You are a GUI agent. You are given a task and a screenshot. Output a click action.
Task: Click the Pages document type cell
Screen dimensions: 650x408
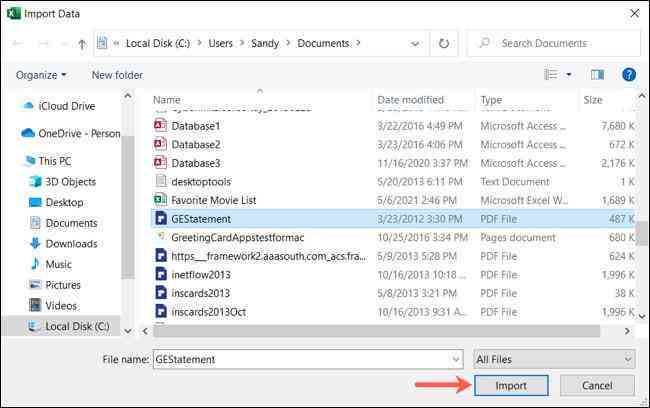pyautogui.click(x=518, y=238)
